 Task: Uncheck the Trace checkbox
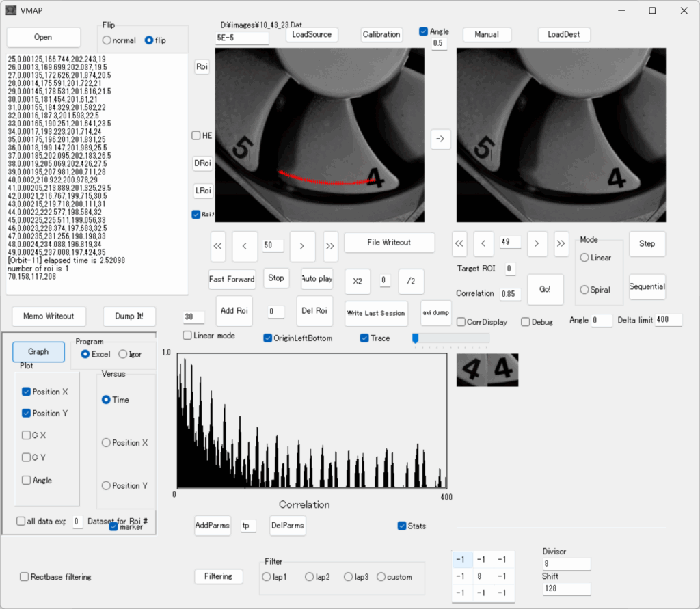[x=365, y=338]
